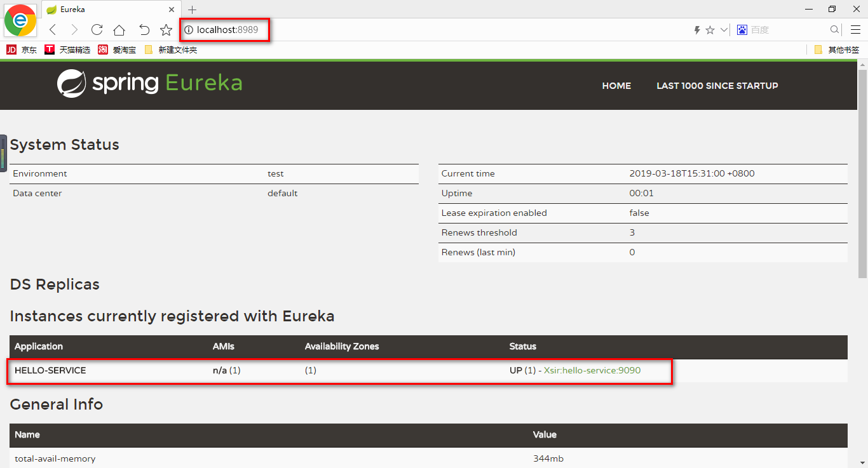Open the 新建文件夹 bookmark folder
This screenshot has height=468, width=868.
(x=170, y=50)
